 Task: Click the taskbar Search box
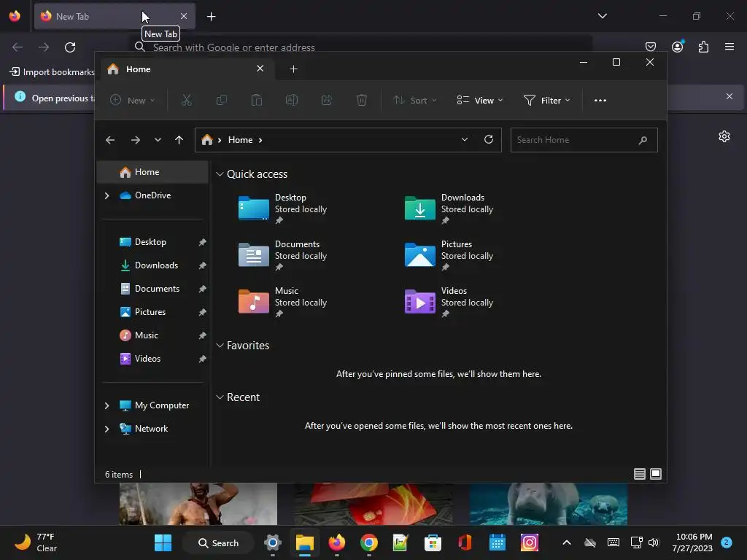tap(219, 542)
